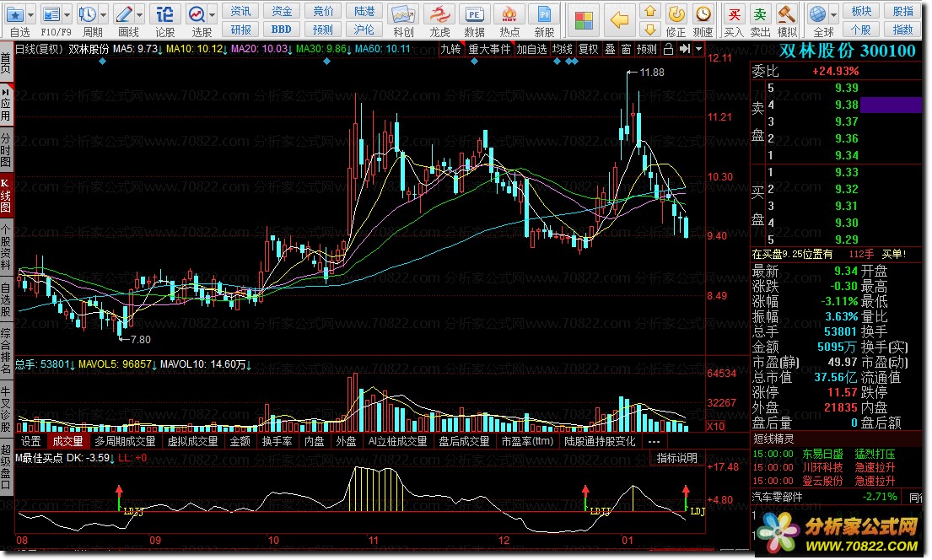Click the 板块 sector button
The image size is (932, 560).
click(x=861, y=11)
